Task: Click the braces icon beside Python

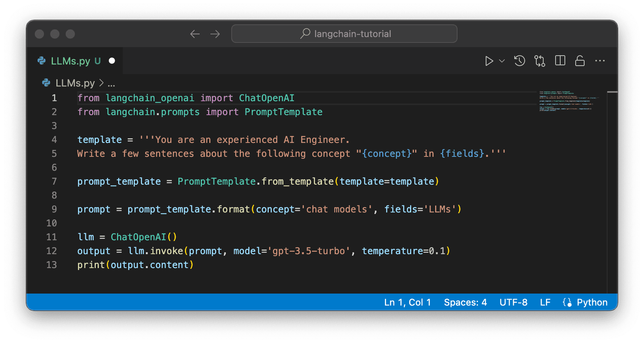Action: [567, 302]
